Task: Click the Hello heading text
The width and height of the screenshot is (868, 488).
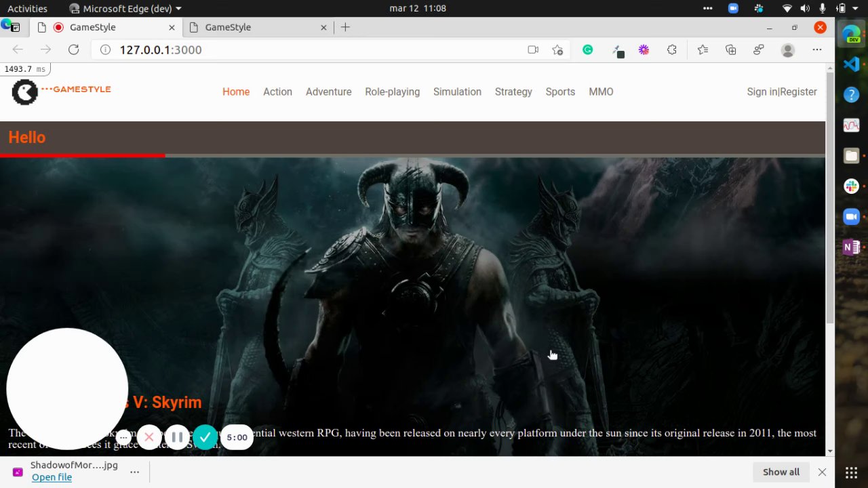Action: (26, 138)
